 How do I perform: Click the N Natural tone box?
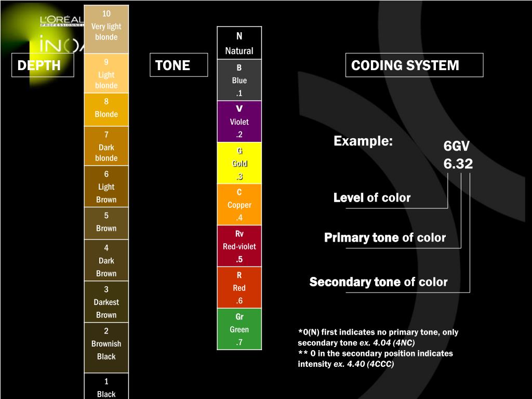coord(239,43)
